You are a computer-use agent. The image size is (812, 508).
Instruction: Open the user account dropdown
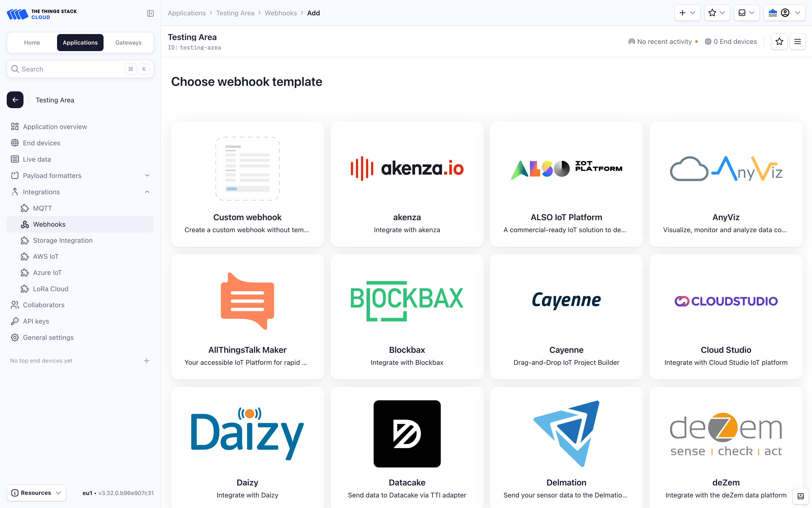(785, 12)
